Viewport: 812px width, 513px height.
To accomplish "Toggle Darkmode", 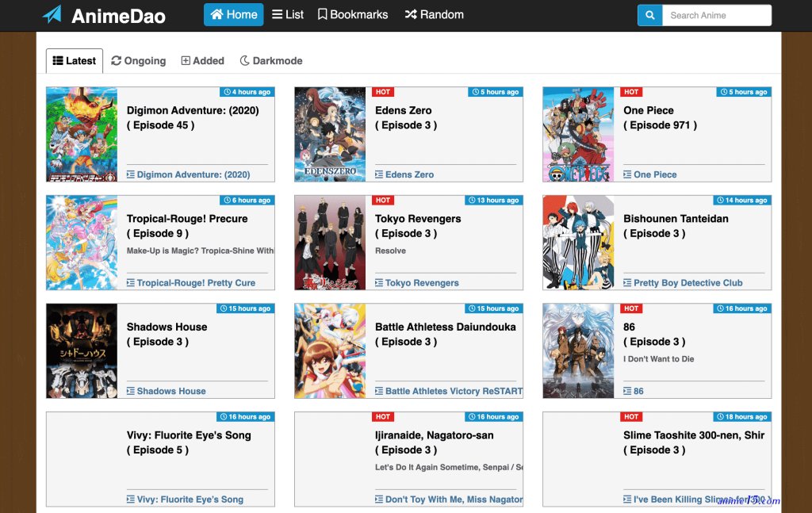I will (x=271, y=61).
